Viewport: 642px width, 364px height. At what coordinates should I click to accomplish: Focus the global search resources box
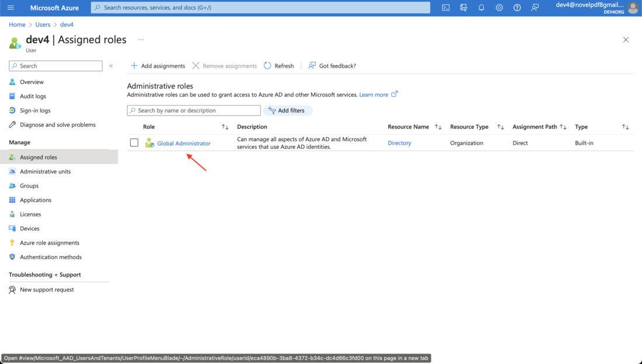click(260, 8)
